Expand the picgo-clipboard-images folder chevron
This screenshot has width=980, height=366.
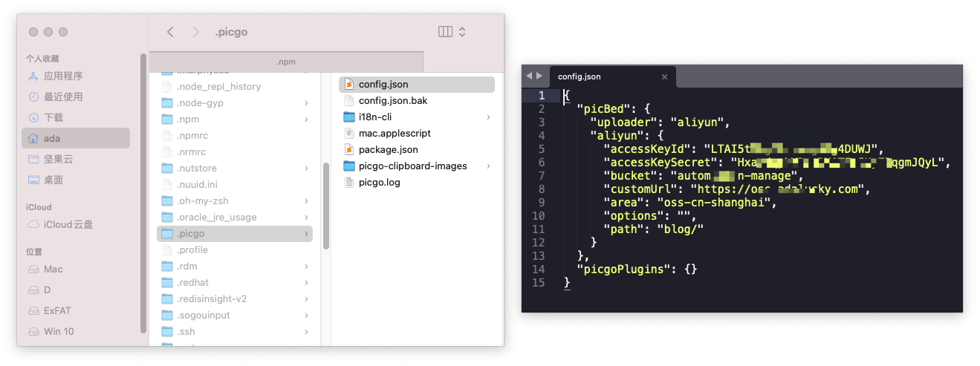tap(488, 166)
